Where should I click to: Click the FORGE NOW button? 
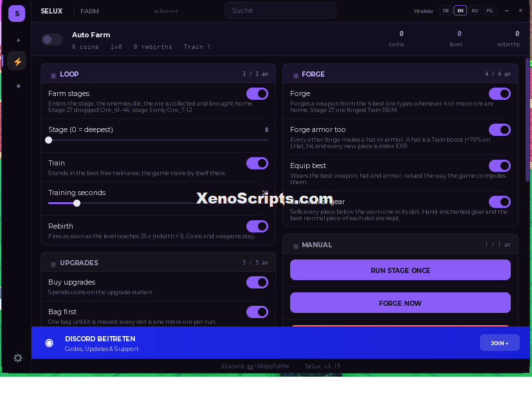(x=400, y=303)
